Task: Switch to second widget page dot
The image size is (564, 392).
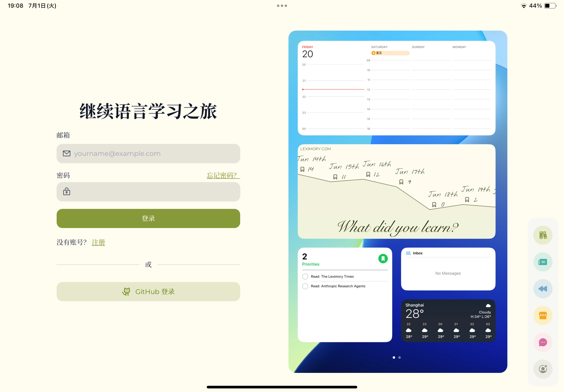Action: click(x=400, y=357)
